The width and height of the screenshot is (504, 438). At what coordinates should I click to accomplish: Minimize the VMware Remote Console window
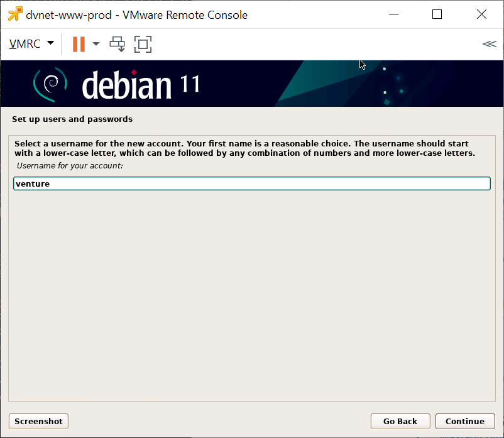tap(393, 14)
